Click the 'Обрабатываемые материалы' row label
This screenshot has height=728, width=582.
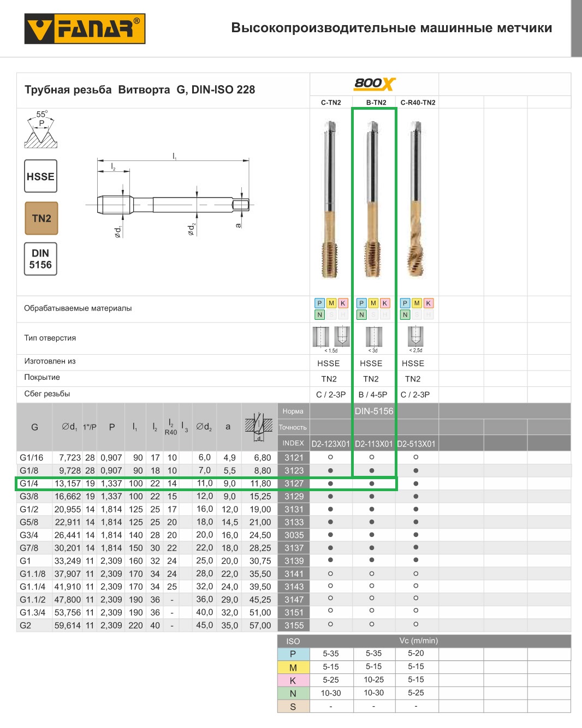click(78, 308)
